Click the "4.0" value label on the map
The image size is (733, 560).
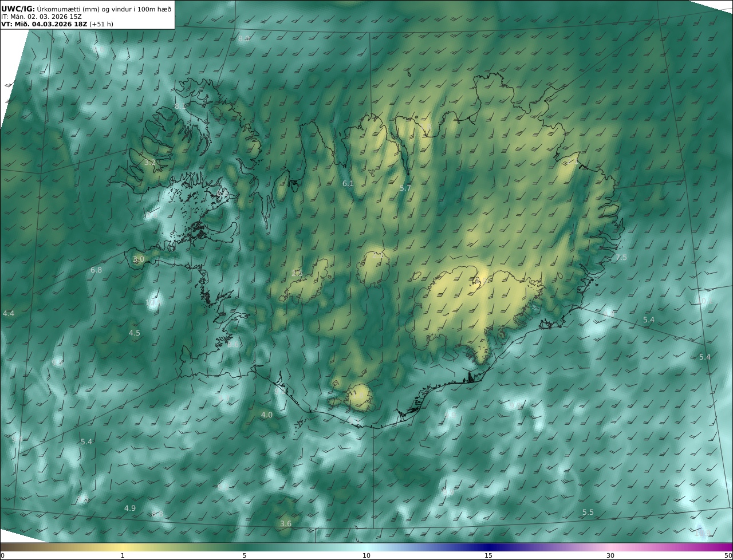coord(267,415)
